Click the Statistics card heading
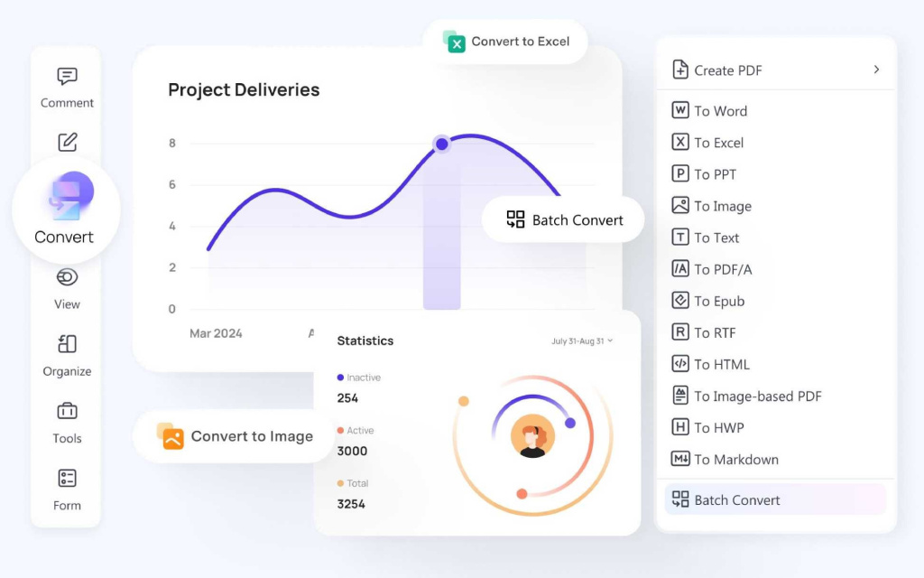 coord(365,340)
